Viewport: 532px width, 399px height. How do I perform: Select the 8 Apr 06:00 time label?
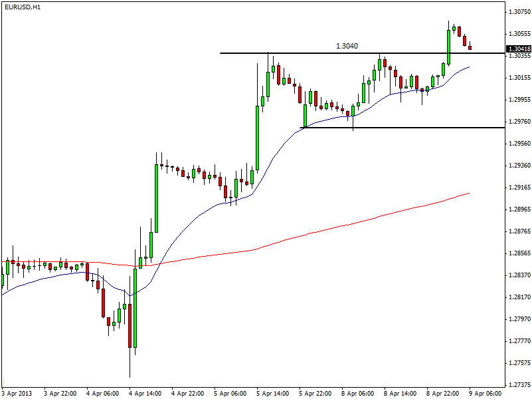point(358,393)
